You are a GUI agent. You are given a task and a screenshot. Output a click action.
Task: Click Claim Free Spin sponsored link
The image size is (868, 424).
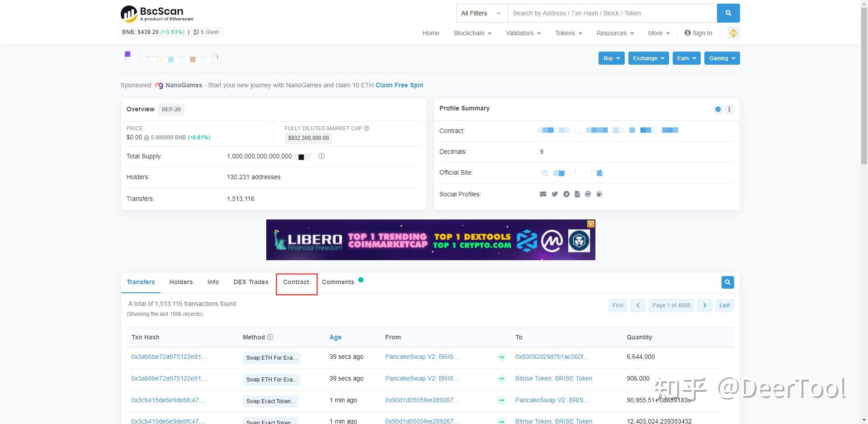pos(399,85)
